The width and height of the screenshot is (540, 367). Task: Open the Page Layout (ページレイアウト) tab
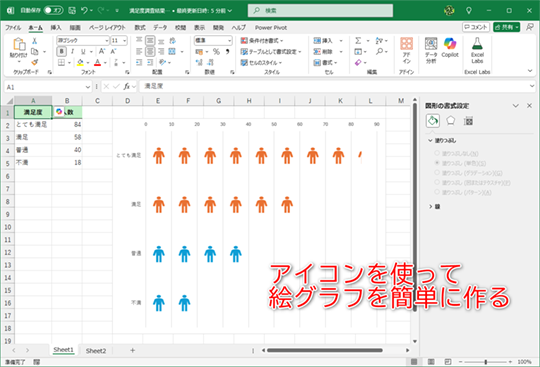tap(107, 28)
